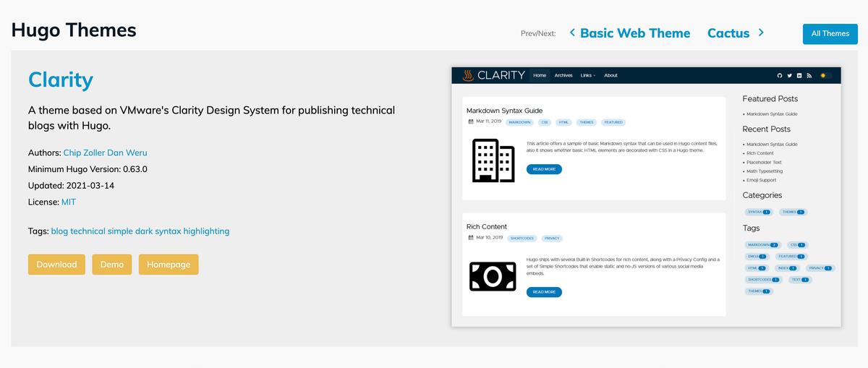This screenshot has height=368, width=868.
Task: Click the Featured Posts sidebar heading
Action: 770,98
